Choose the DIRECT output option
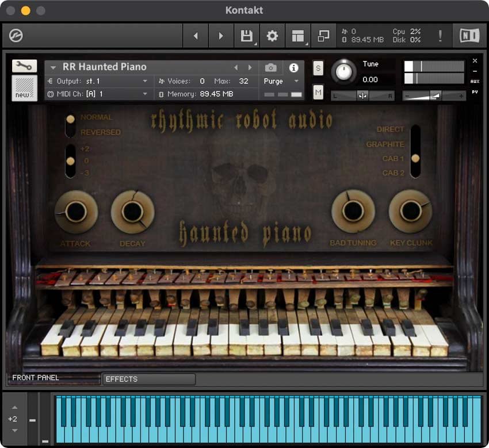 [391, 129]
